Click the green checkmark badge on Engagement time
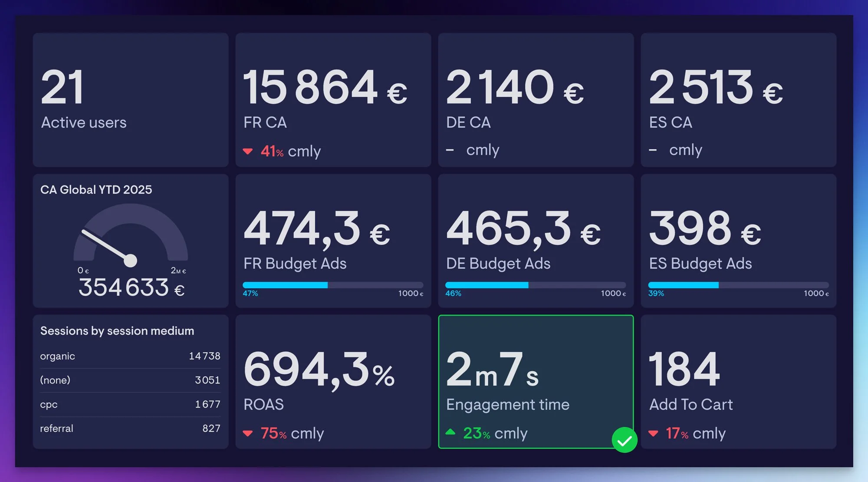The height and width of the screenshot is (482, 868). (x=624, y=440)
